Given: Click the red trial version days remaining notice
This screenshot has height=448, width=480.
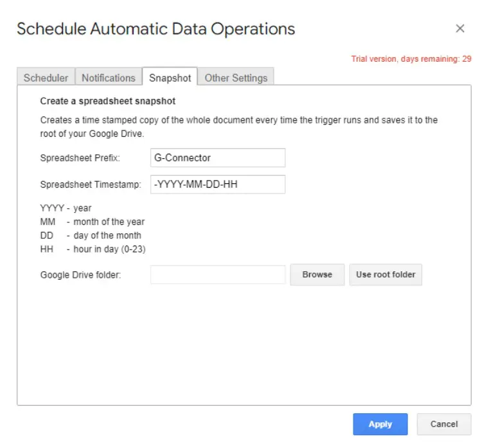Looking at the screenshot, I should point(411,59).
